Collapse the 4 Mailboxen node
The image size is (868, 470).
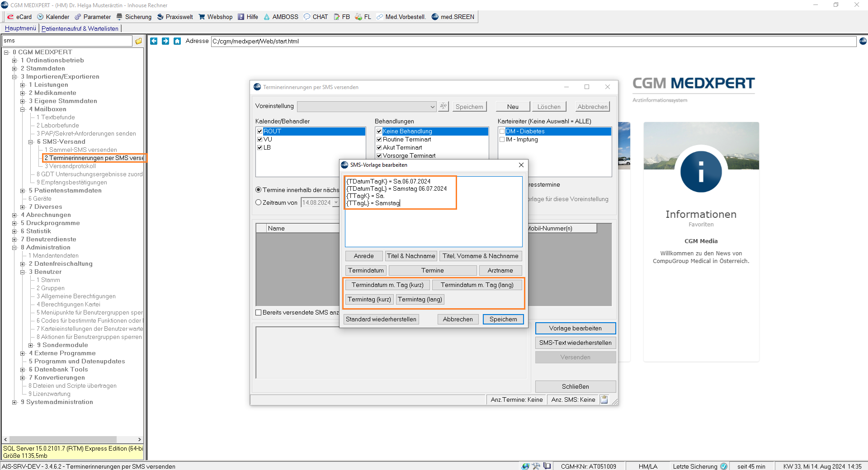click(23, 109)
